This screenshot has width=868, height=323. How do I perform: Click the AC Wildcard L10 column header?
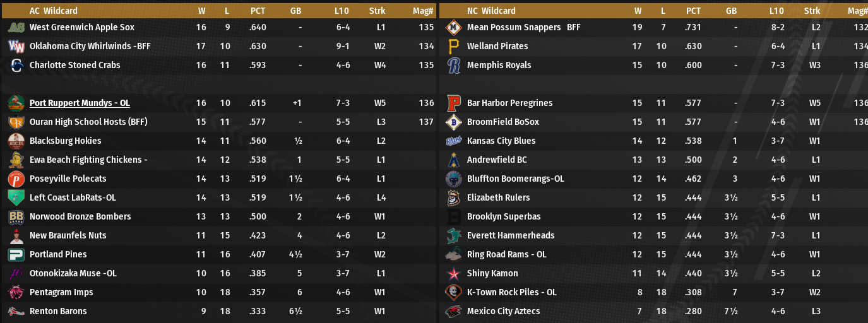click(343, 11)
